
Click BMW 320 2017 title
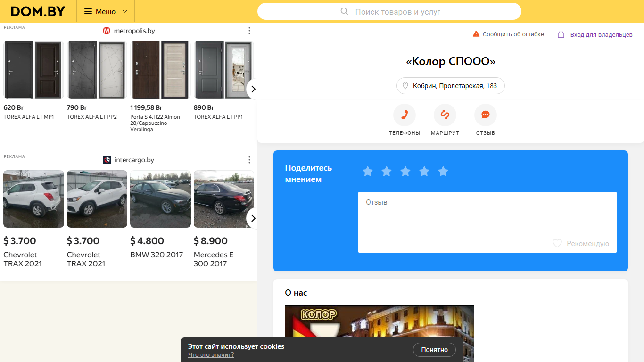click(x=157, y=255)
